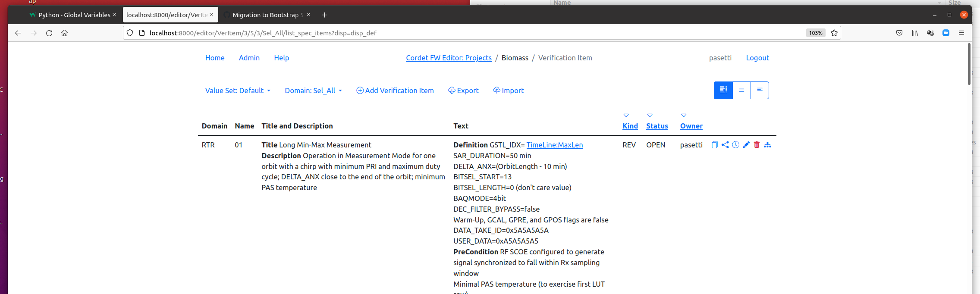The width and height of the screenshot is (980, 294).
Task: Click the OPEN status cell
Action: [x=656, y=145]
